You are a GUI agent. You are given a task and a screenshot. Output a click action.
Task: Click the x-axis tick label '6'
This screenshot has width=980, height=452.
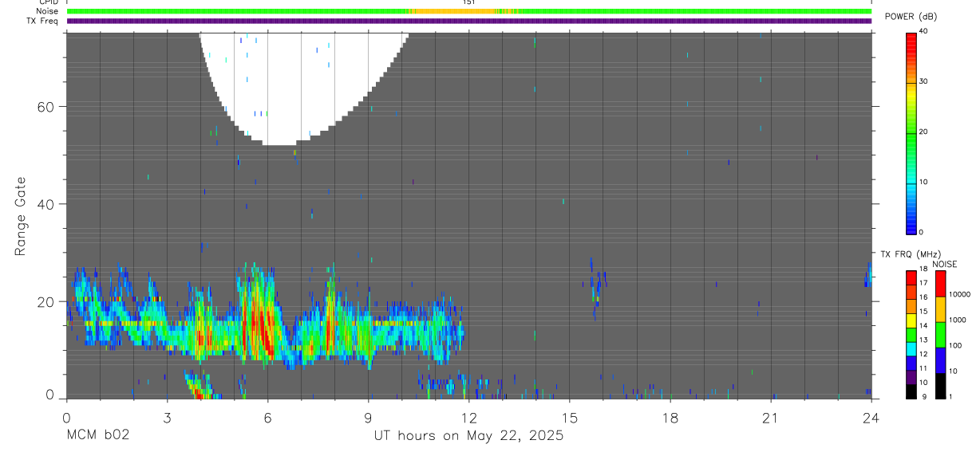pos(267,418)
